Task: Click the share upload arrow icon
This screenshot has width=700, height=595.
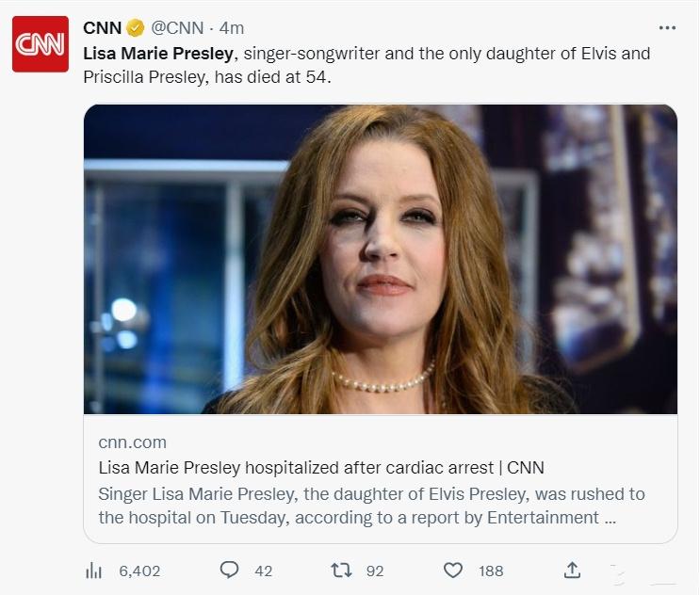Action: click(571, 571)
